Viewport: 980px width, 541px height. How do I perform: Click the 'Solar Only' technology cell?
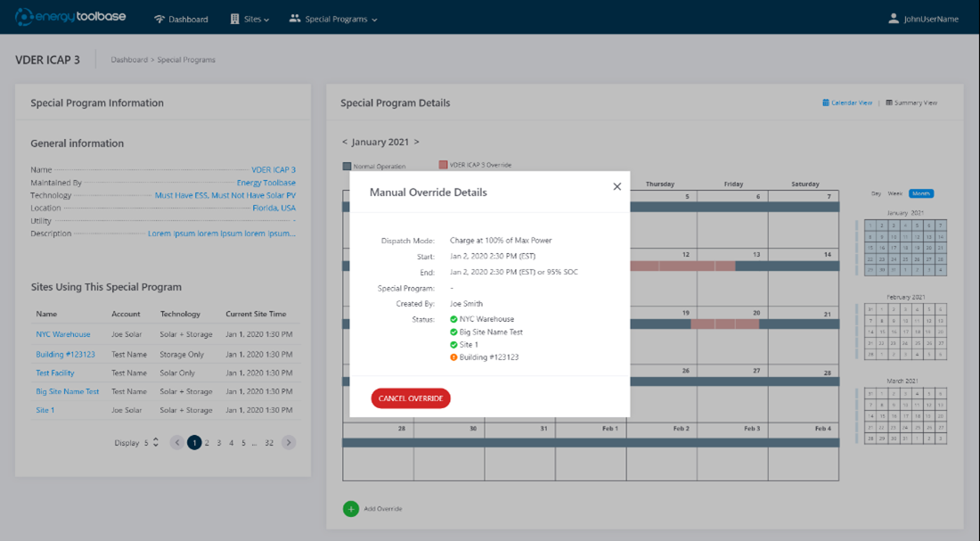coord(177,373)
